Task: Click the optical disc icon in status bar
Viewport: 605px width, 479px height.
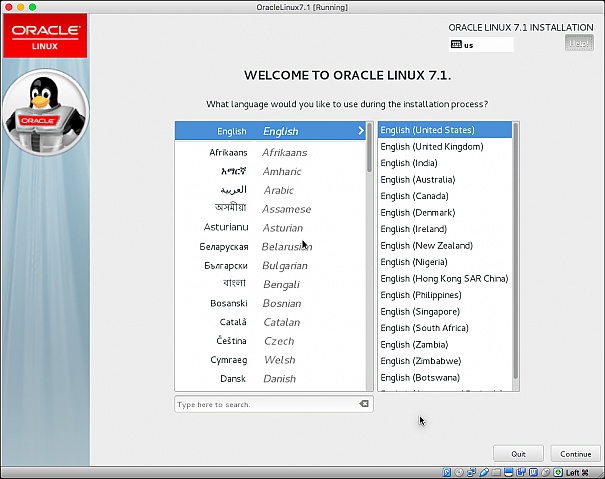Action: tap(459, 472)
